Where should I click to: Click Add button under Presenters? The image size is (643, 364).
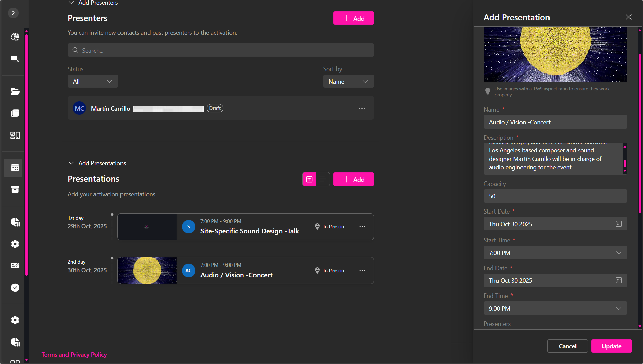[353, 18]
